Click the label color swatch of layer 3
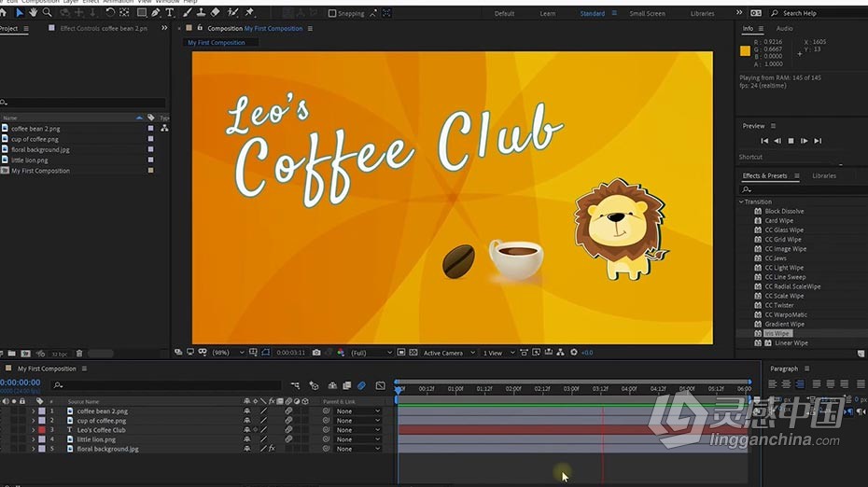This screenshot has height=487, width=868. click(42, 430)
